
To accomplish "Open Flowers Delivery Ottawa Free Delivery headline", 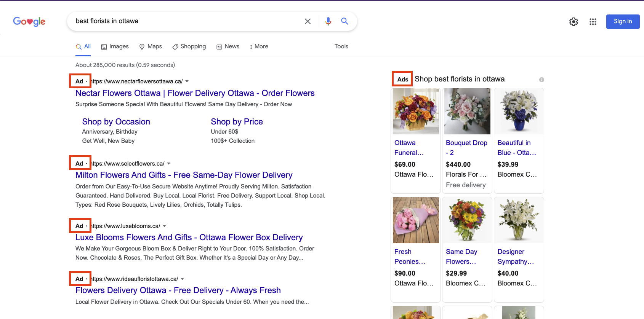I will pyautogui.click(x=178, y=290).
